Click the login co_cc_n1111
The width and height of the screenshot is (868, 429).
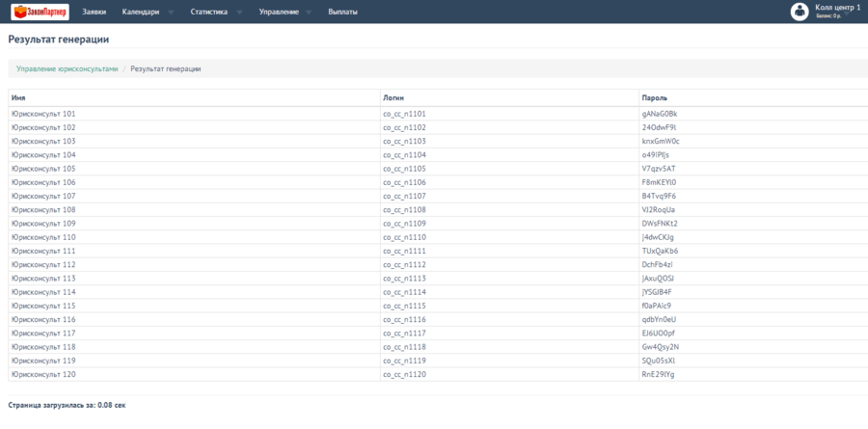pos(404,251)
